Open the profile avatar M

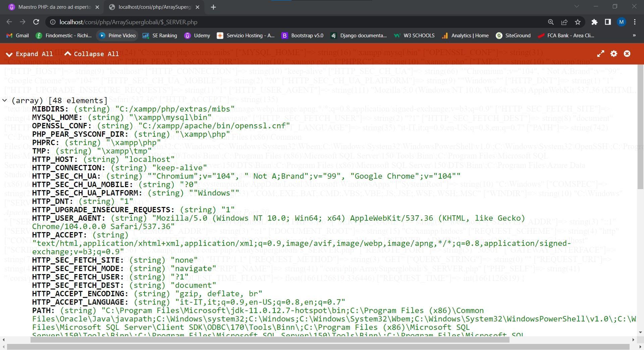pos(622,22)
